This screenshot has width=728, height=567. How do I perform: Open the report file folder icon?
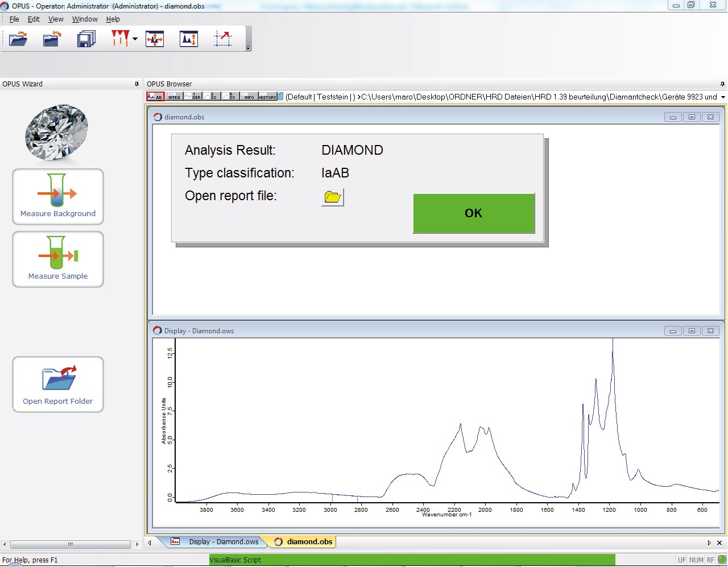(x=333, y=197)
